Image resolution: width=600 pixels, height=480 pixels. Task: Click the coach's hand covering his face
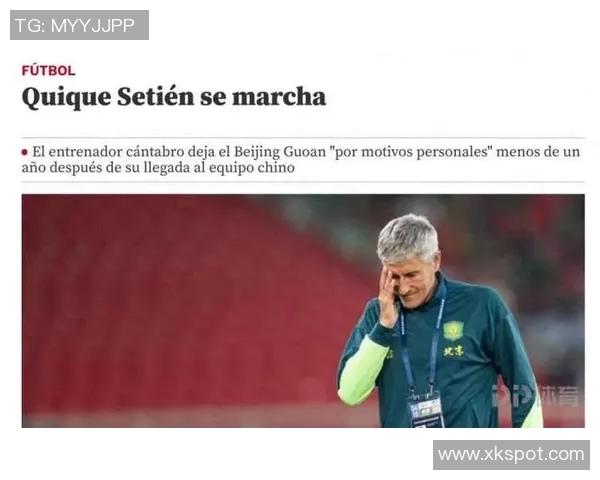(389, 299)
